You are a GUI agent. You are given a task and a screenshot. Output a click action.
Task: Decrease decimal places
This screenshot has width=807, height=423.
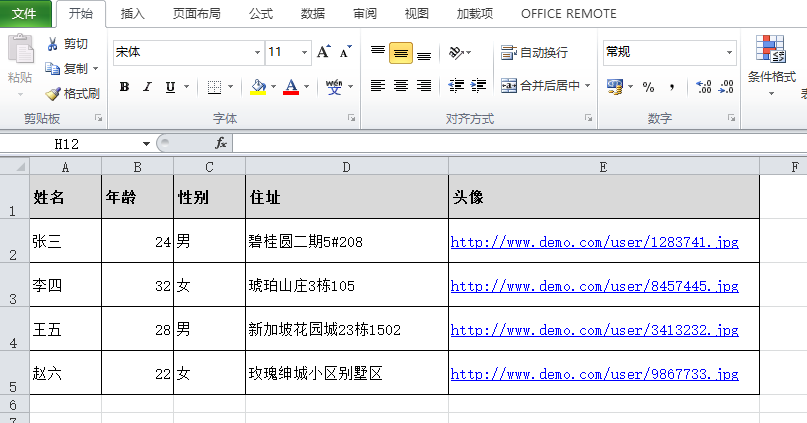[x=726, y=87]
